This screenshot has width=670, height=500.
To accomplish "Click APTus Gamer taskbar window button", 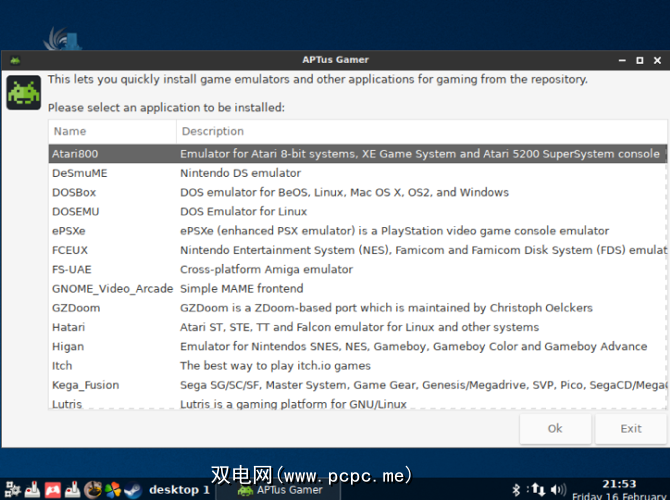I will (x=279, y=490).
